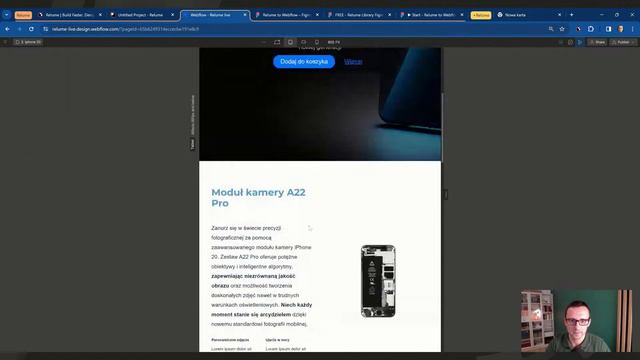Close the 'Nowa karta' tab

(x=560, y=15)
